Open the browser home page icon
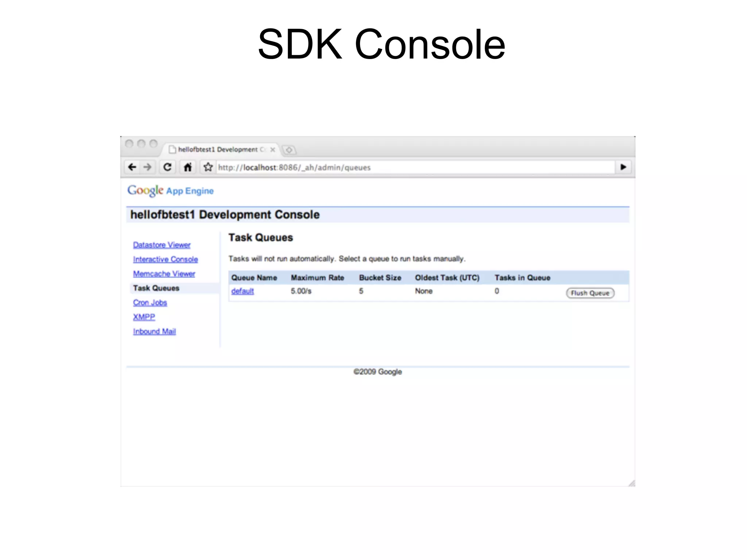 pos(188,167)
